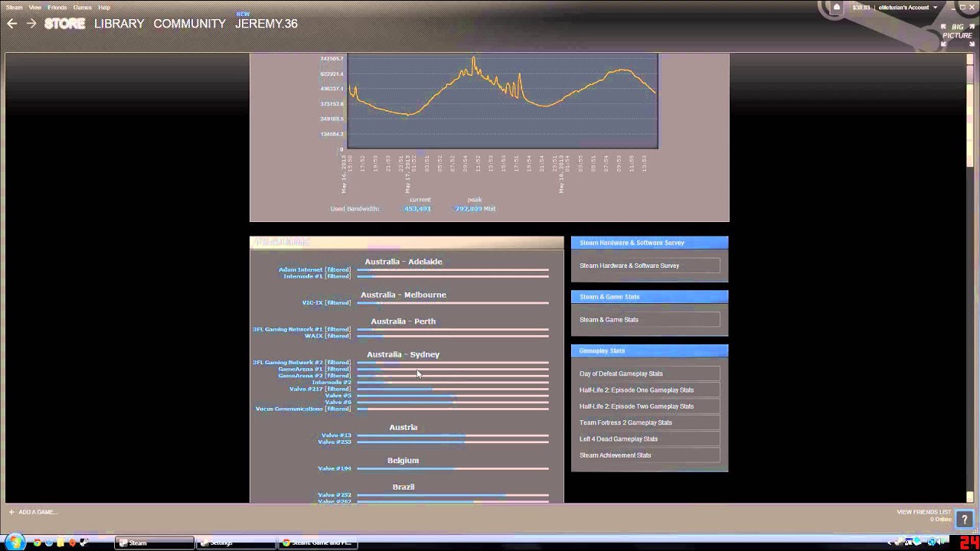980x551 pixels.
Task: Click the plus icon beside Add a Game
Action: 11,512
